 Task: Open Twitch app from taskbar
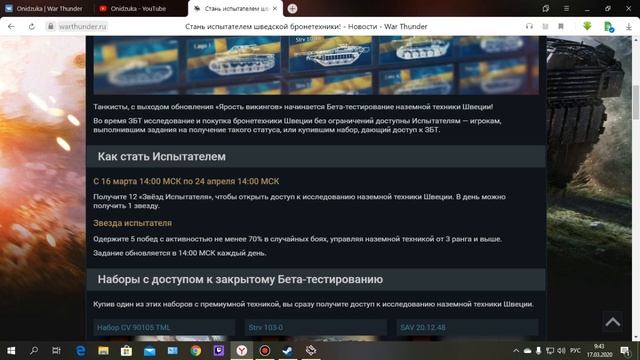coord(219,351)
